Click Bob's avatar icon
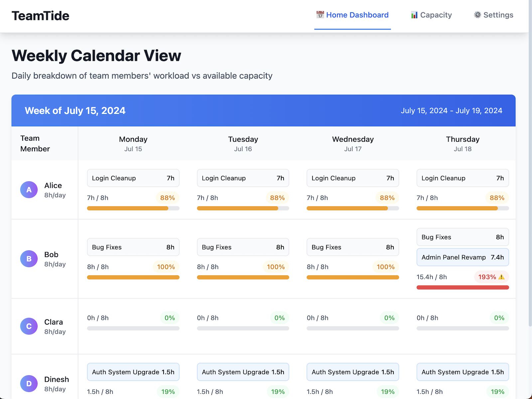 coord(29,259)
